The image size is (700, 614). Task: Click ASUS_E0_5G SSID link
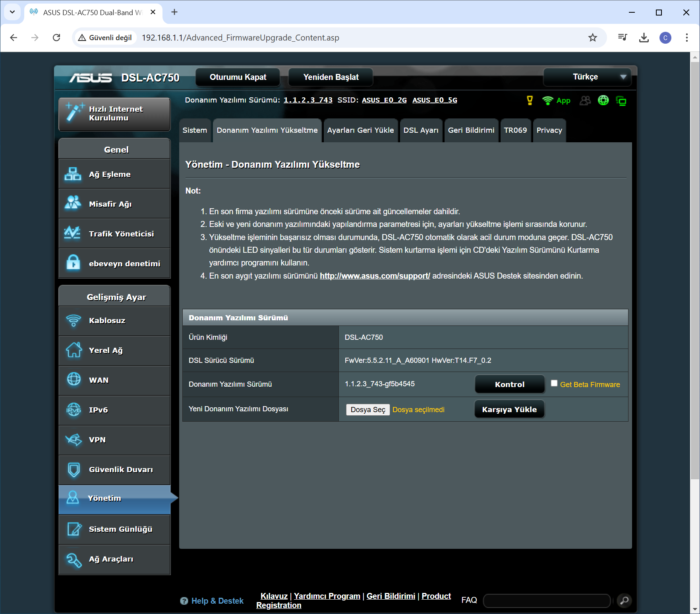[435, 100]
